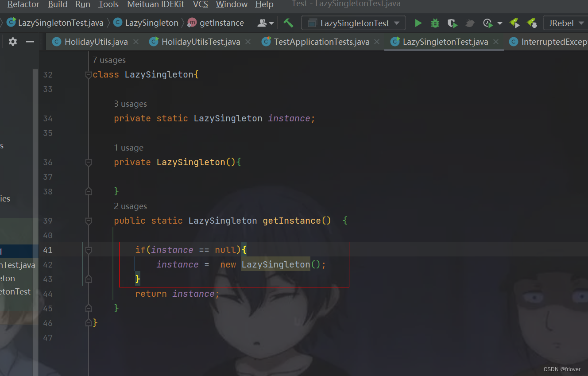The image size is (588, 376).
Task: Open the Code With Me user dropdown
Action: click(x=266, y=23)
